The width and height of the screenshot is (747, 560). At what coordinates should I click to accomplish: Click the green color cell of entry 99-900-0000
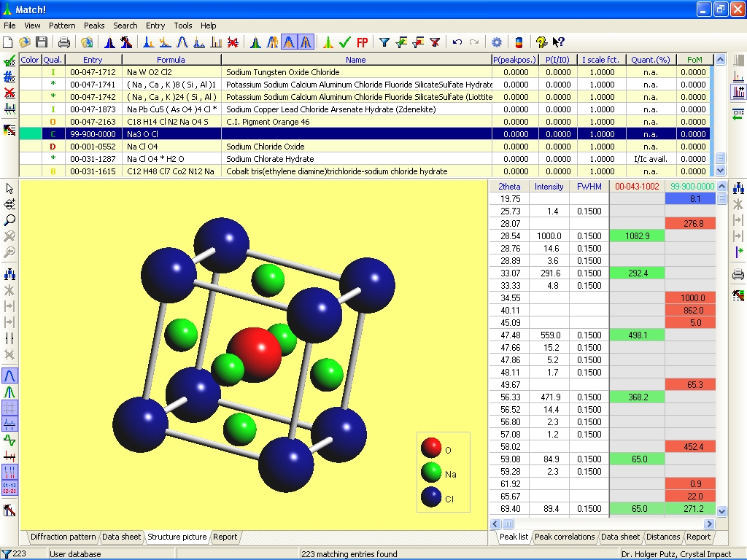(x=30, y=134)
